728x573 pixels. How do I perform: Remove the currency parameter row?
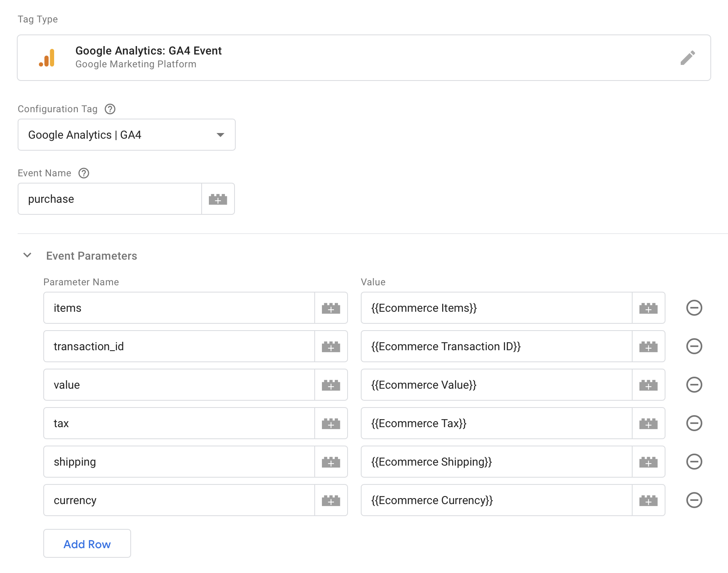coord(694,500)
